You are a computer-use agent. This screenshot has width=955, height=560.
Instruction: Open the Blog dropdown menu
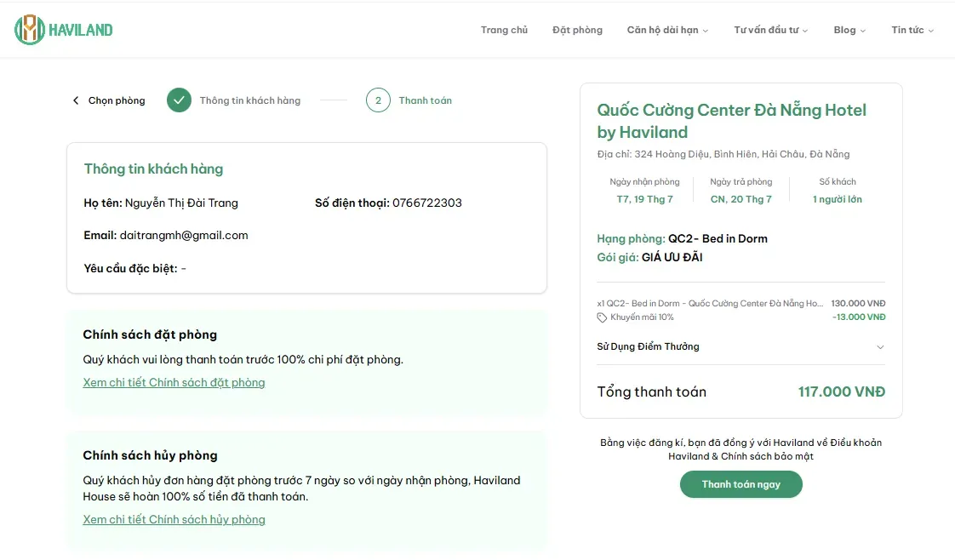(849, 30)
